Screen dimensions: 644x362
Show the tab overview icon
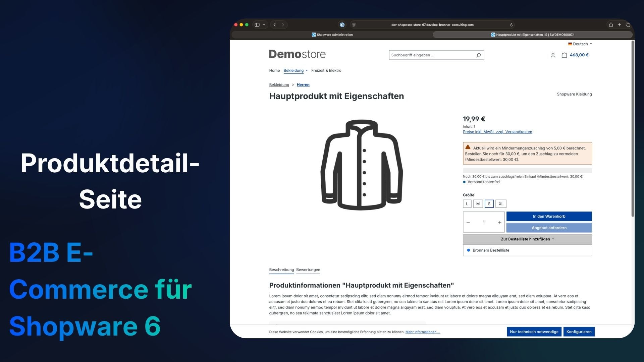628,25
